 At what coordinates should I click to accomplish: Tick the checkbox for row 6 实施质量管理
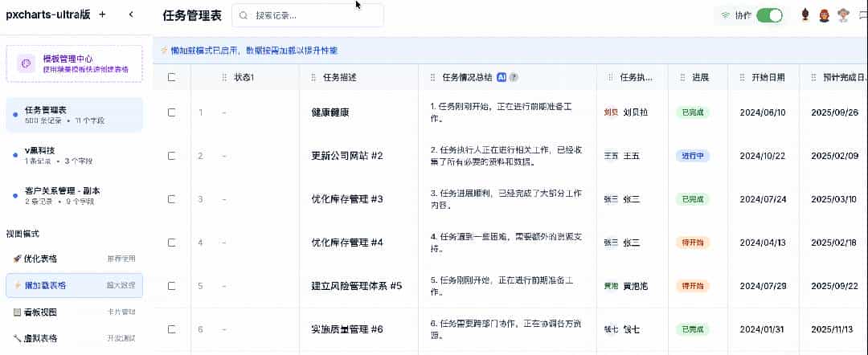click(x=172, y=329)
